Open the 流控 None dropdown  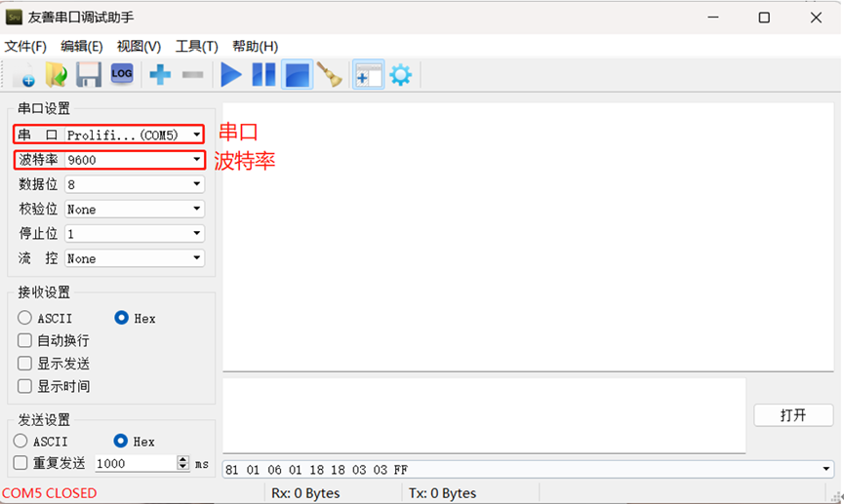[x=134, y=258]
